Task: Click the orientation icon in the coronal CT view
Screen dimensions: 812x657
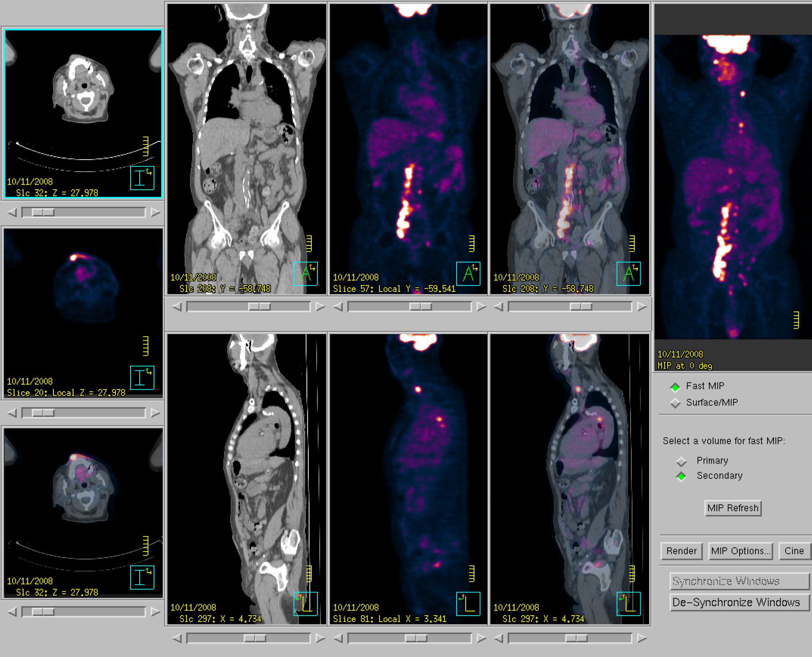Action: (305, 273)
